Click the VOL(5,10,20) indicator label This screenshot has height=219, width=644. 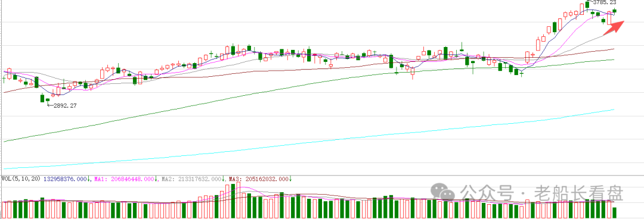[x=21, y=179]
